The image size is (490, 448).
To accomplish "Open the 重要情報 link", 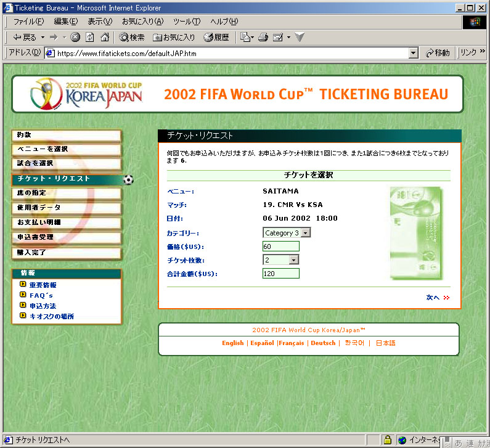I will click(43, 285).
